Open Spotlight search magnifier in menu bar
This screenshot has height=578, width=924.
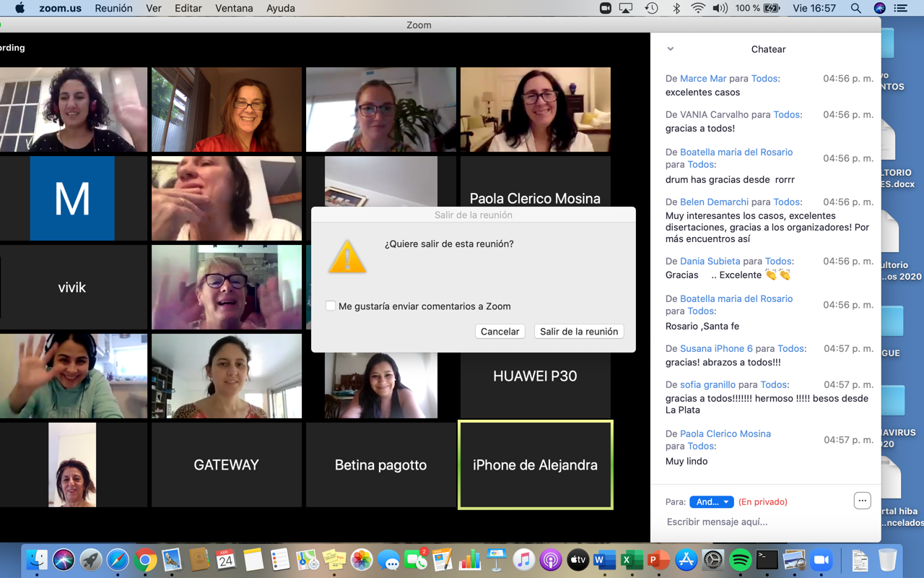coord(855,8)
